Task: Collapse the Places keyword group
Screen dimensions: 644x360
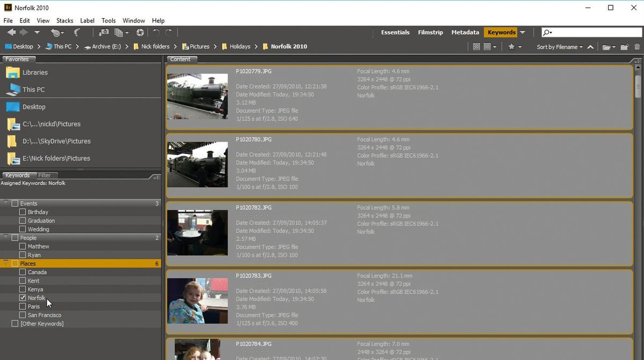Action: (5, 263)
